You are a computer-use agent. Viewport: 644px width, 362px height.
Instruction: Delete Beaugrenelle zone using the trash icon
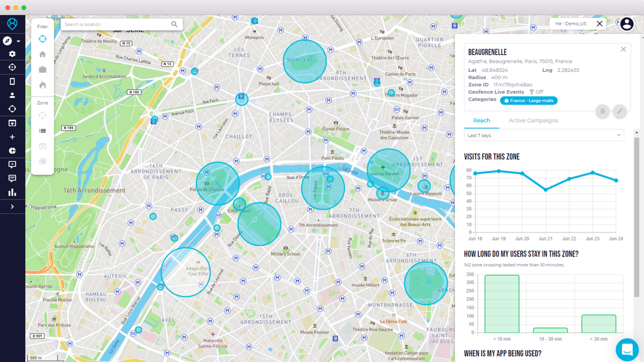tap(602, 111)
